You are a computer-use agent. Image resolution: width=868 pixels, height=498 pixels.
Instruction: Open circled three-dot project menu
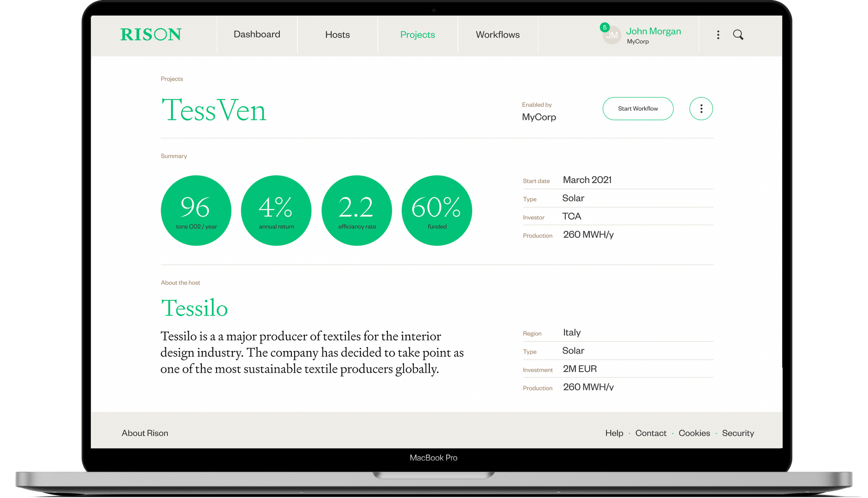pos(701,109)
